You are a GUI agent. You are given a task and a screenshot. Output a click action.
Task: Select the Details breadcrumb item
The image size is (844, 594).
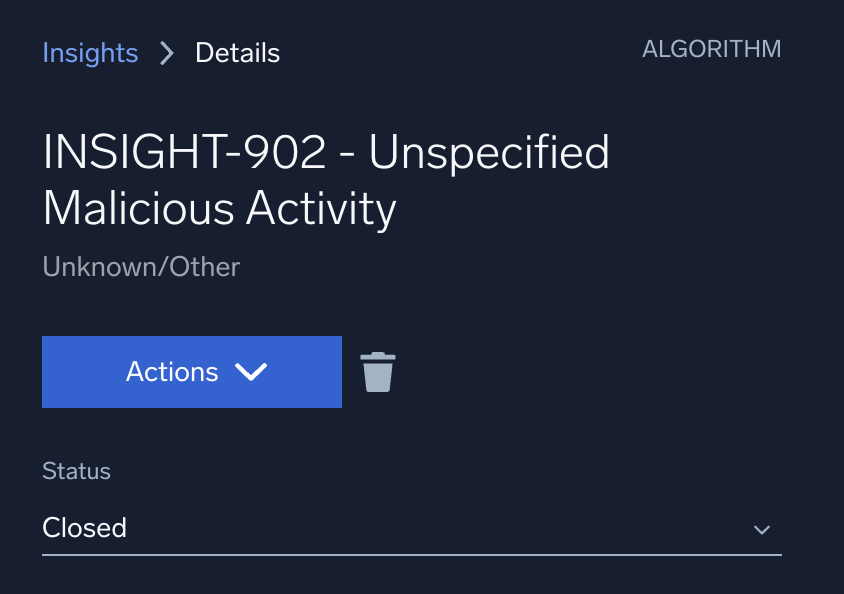(x=237, y=53)
